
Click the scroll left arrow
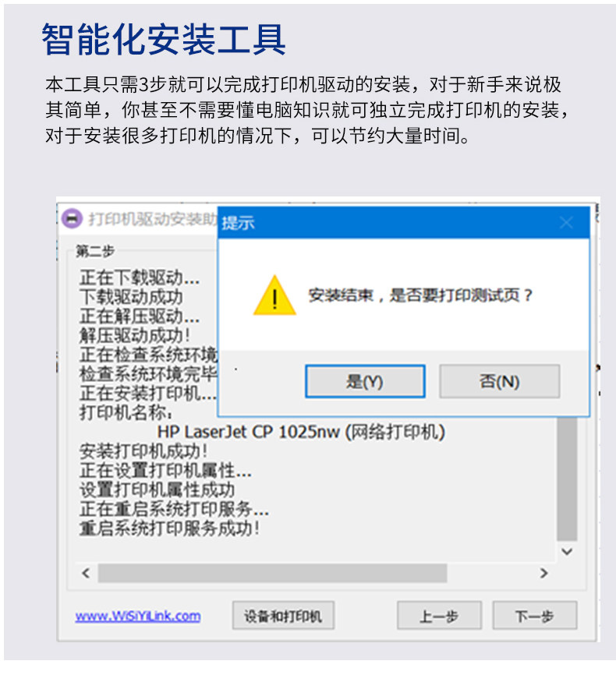[86, 573]
